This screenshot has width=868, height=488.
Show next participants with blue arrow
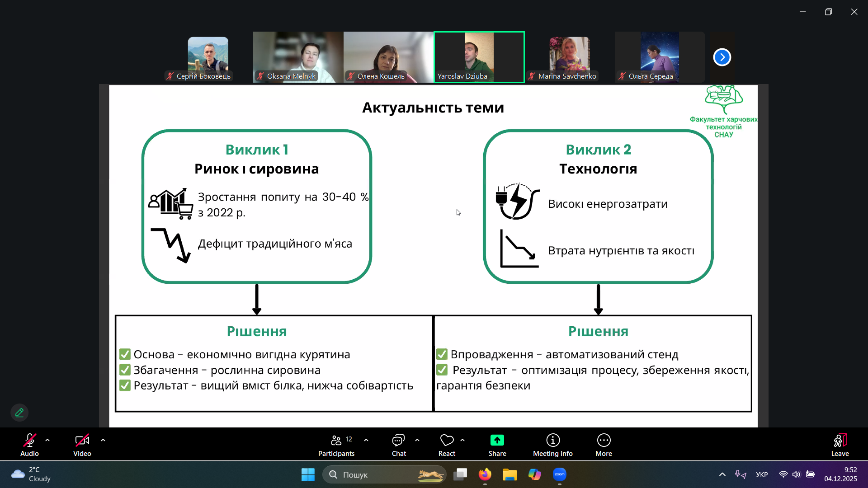click(x=722, y=57)
